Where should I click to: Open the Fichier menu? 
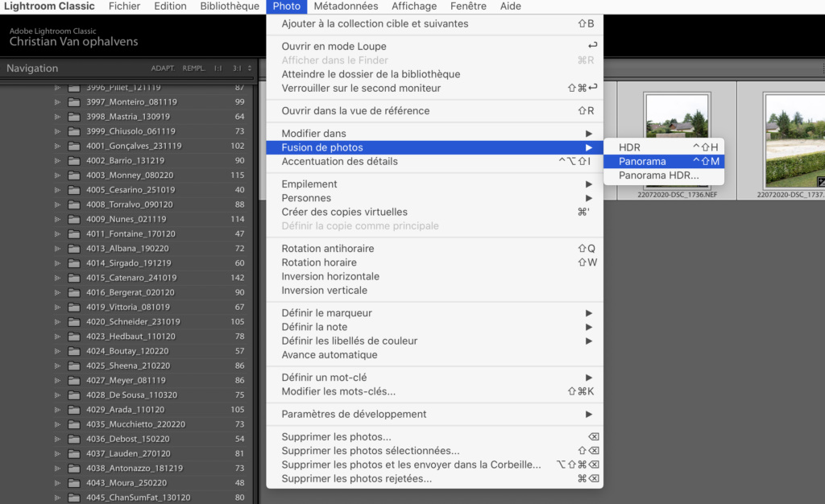(124, 6)
